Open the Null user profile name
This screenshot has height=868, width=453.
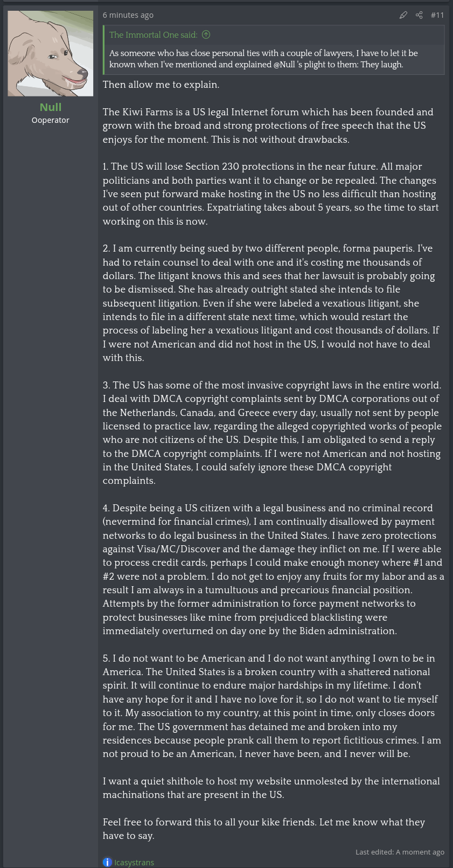point(51,107)
